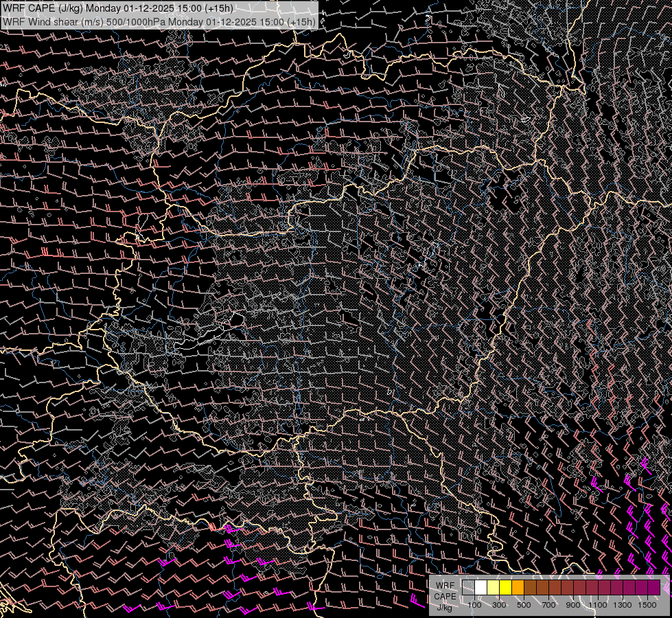Select the 500 legend tick label

click(x=524, y=605)
